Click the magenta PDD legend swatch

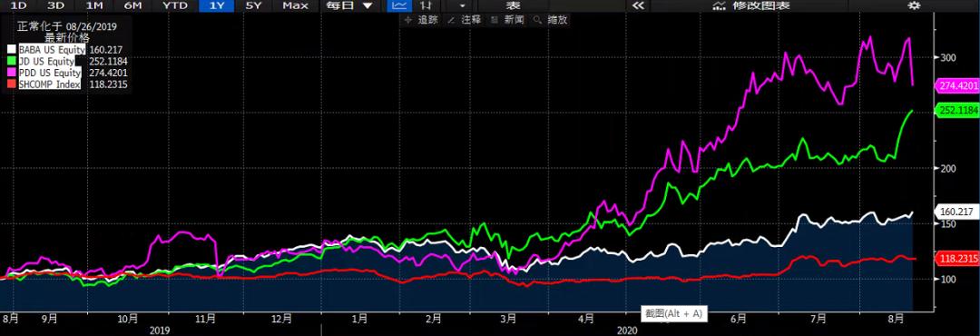click(x=11, y=73)
